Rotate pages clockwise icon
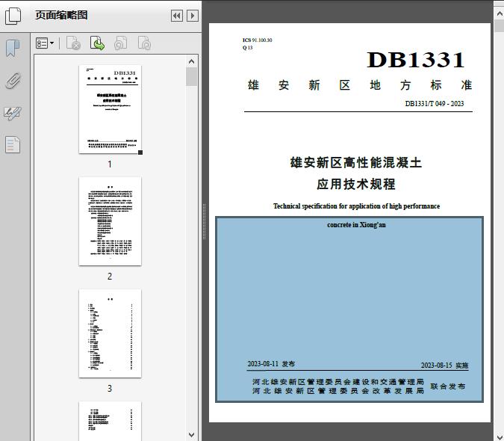The image size is (504, 441). 144,43
